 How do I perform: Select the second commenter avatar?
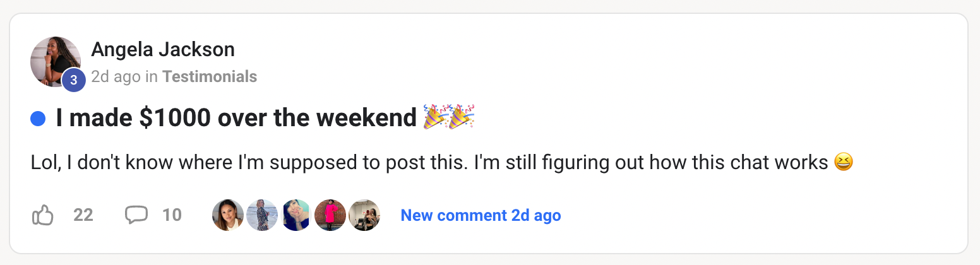262,215
